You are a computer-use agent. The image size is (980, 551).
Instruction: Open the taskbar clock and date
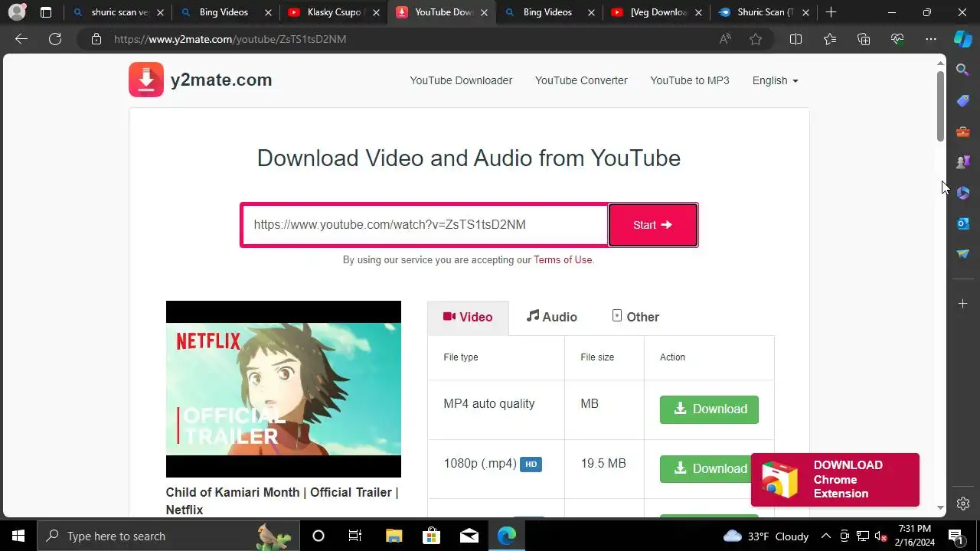tap(915, 536)
